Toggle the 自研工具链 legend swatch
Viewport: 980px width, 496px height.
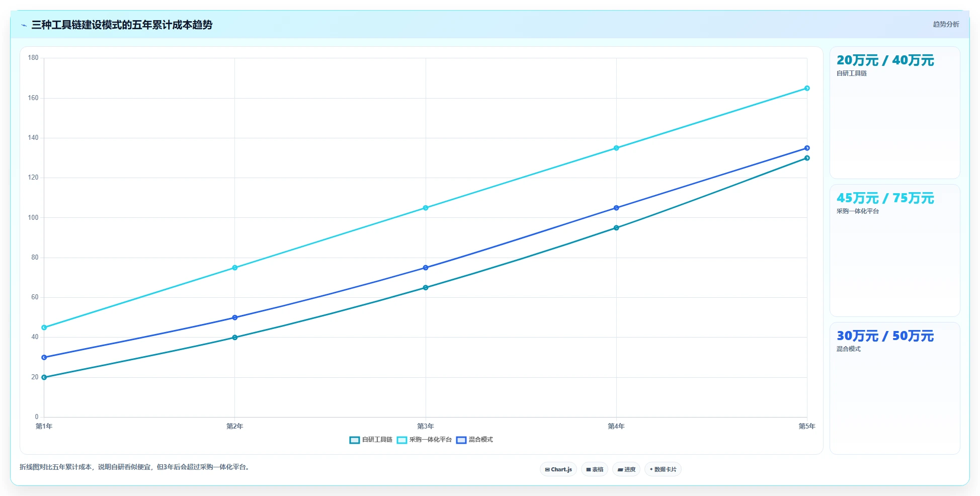point(355,440)
